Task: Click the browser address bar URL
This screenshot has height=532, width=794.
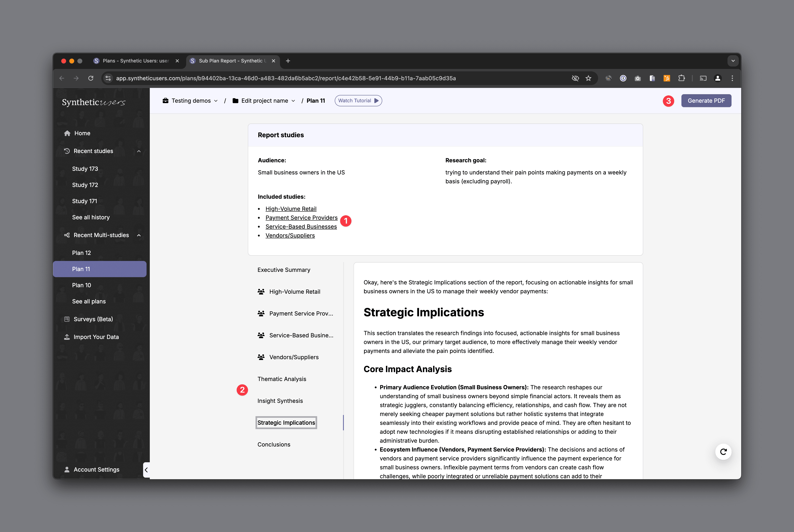Action: tap(286, 78)
